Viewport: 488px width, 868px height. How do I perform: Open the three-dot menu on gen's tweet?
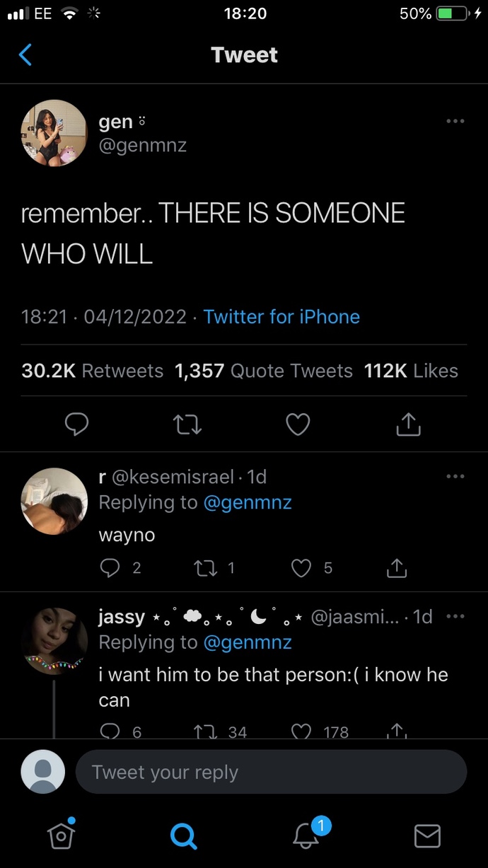pyautogui.click(x=455, y=122)
